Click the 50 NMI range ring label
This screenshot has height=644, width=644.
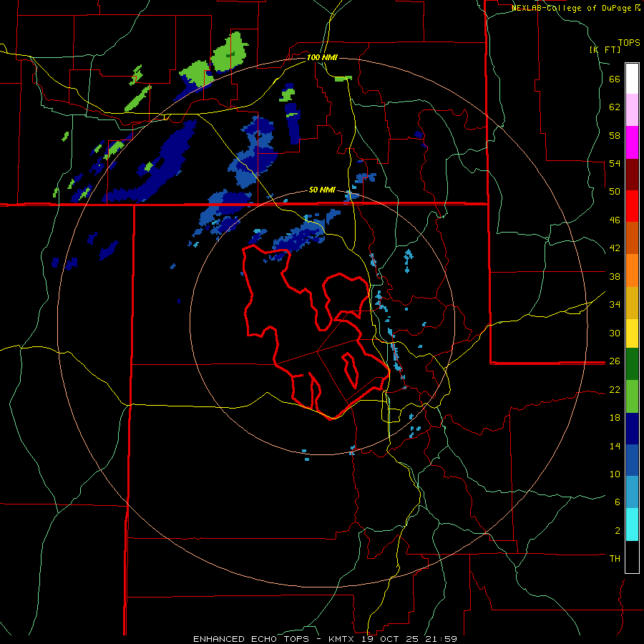click(322, 190)
